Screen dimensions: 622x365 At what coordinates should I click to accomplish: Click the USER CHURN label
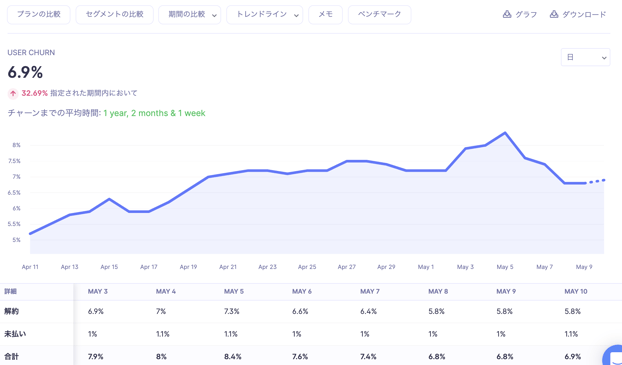[31, 52]
